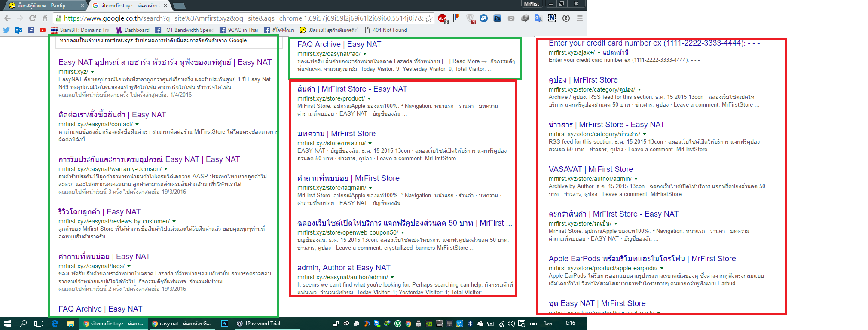Click the shield extension icon with badge 1
The height and width of the screenshot is (330, 868).
(471, 18)
